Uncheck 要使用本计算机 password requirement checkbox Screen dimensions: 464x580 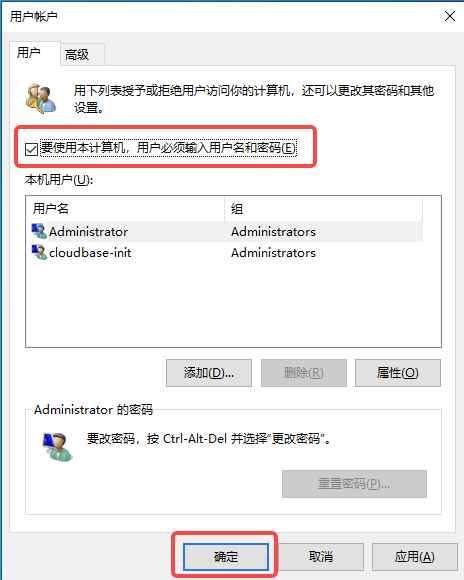pos(31,149)
